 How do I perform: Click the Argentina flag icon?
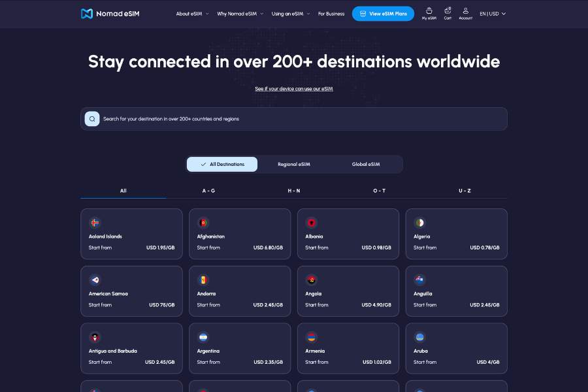(x=203, y=337)
